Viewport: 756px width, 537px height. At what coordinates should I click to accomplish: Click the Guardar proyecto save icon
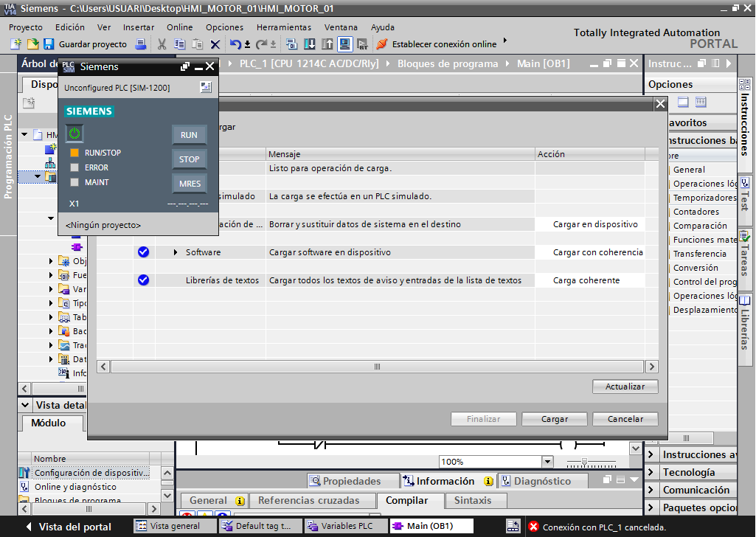coord(49,44)
